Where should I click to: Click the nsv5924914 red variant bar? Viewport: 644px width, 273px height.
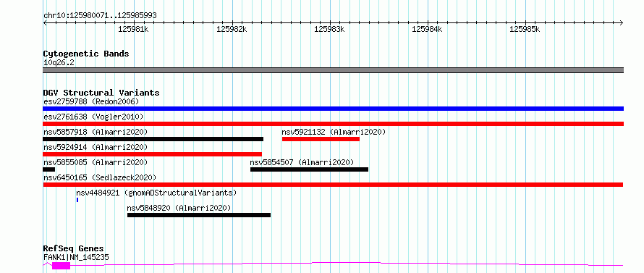click(x=153, y=154)
